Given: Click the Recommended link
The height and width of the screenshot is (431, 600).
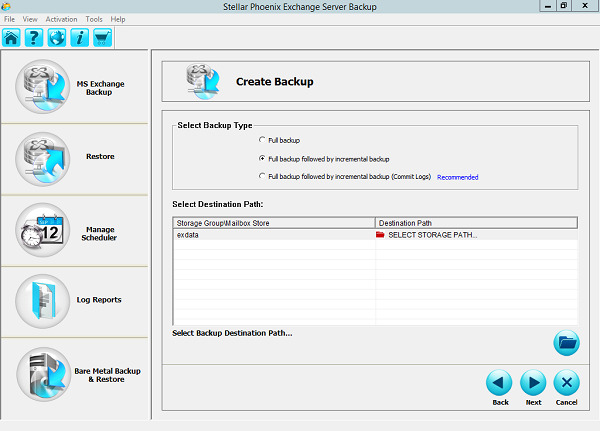Looking at the screenshot, I should (x=458, y=177).
